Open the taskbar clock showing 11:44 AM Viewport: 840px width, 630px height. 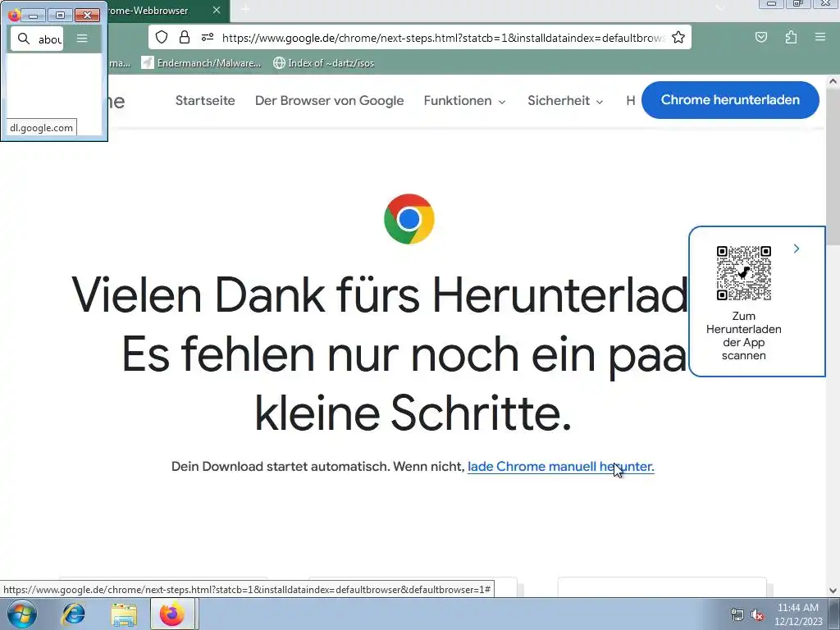click(x=797, y=614)
